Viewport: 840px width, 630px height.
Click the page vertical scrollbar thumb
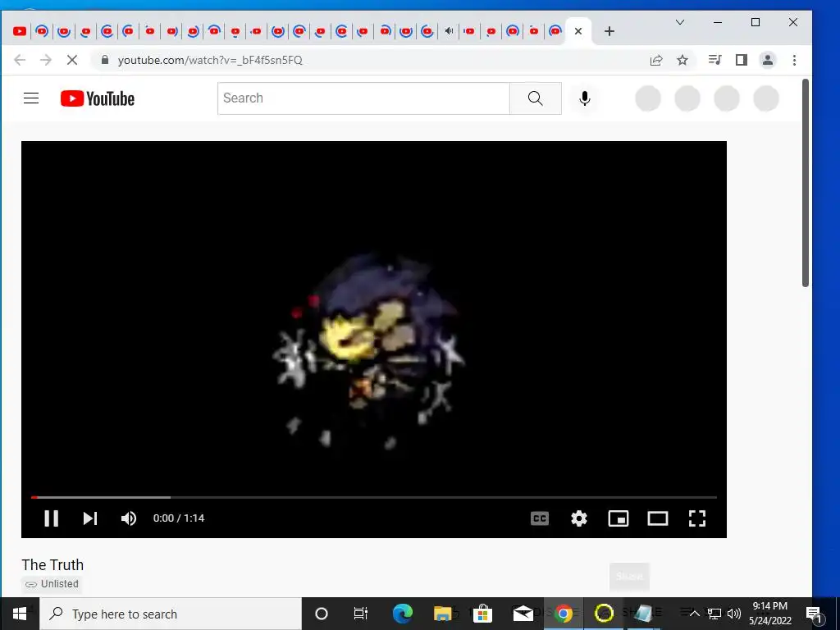point(806,183)
